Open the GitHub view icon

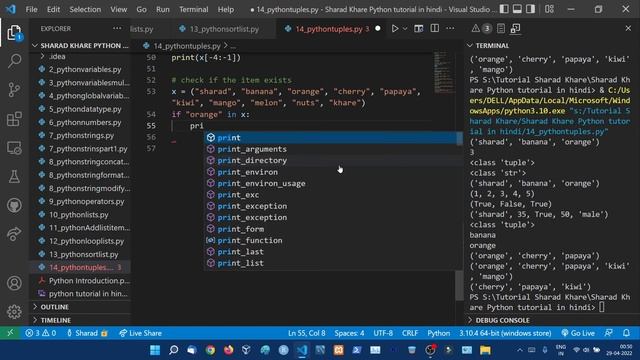point(14,205)
